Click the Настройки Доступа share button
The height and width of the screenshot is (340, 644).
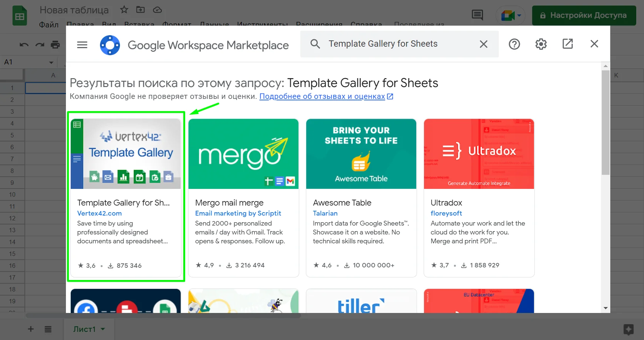point(584,15)
